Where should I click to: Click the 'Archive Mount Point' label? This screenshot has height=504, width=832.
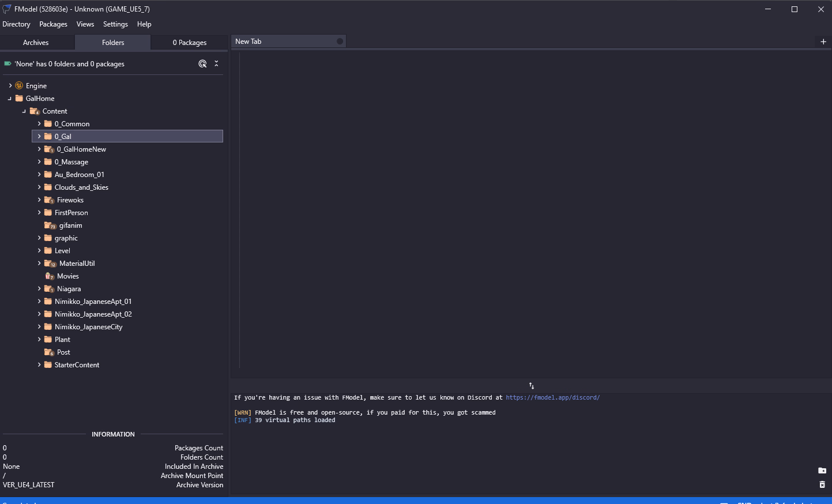click(192, 476)
